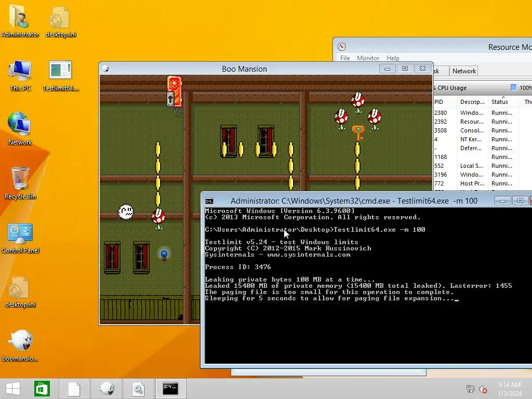Select the PID 3508 Console row
The width and height of the screenshot is (532, 399).
click(483, 130)
